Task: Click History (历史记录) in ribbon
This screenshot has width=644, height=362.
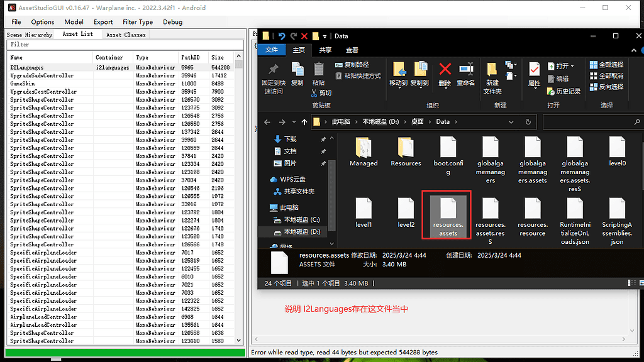Action: tap(564, 91)
